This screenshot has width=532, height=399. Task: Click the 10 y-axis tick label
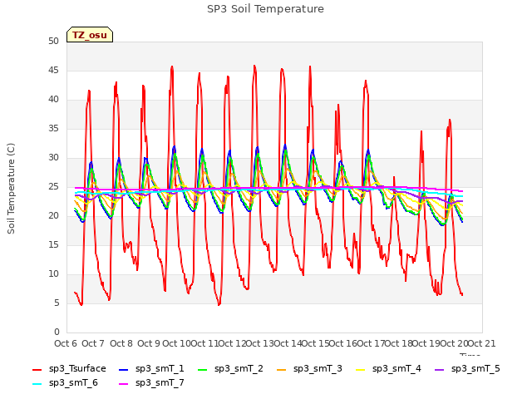[x=53, y=273]
